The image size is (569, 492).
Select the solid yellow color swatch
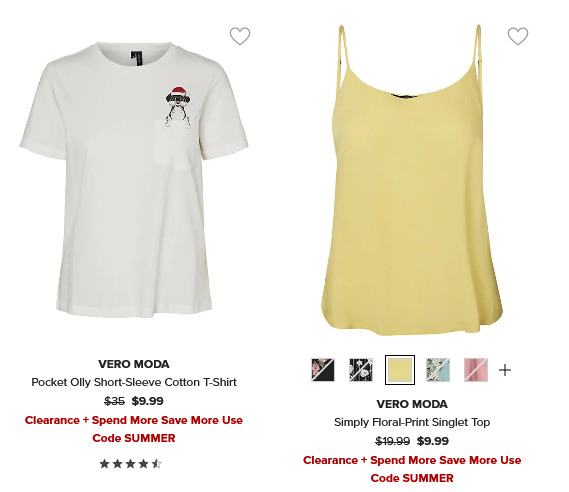click(x=400, y=370)
